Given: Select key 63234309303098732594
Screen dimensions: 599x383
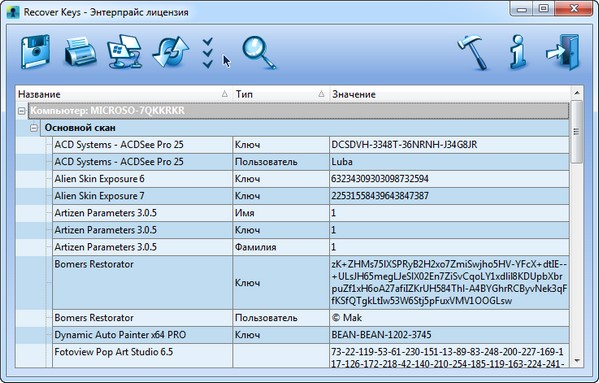Looking at the screenshot, I should pos(380,179).
